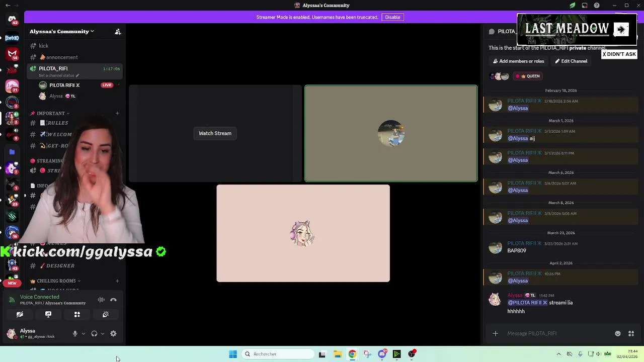Open Discord from taskbar

(382, 354)
